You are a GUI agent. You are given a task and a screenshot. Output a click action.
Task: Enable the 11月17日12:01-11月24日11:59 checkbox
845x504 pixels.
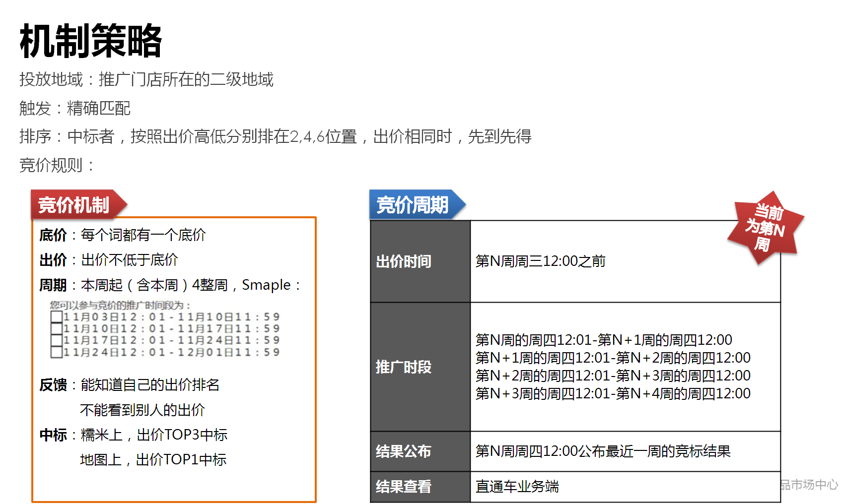[57, 340]
